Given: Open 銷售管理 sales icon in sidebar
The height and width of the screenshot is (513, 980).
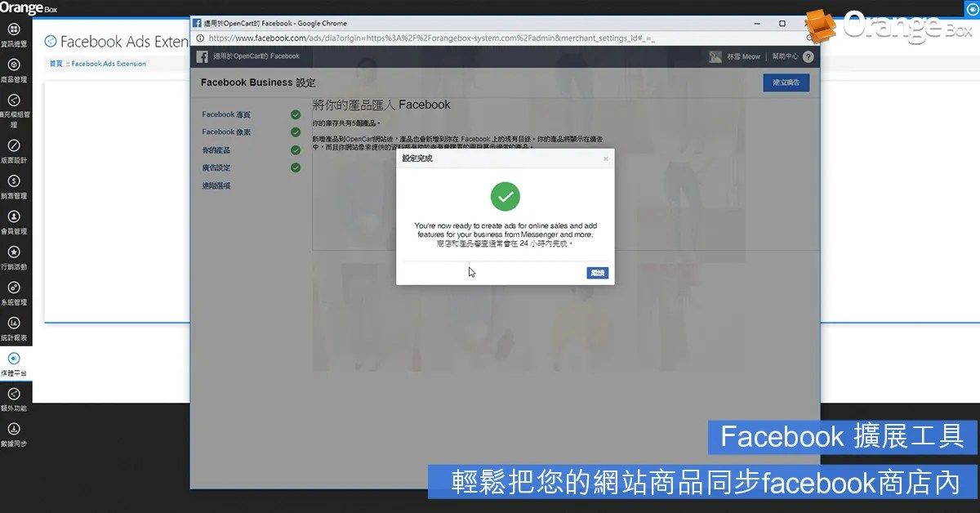Looking at the screenshot, I should [x=14, y=181].
